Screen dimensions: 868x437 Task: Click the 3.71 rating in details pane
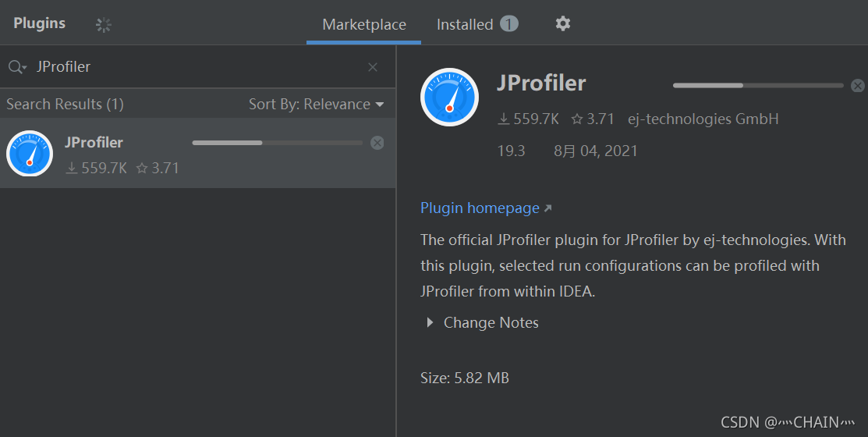(x=593, y=119)
